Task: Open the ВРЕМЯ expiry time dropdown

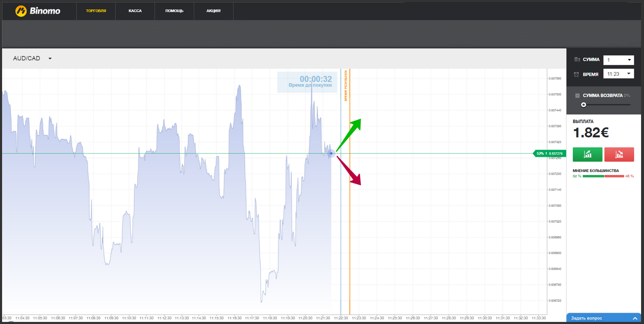Action: click(618, 74)
